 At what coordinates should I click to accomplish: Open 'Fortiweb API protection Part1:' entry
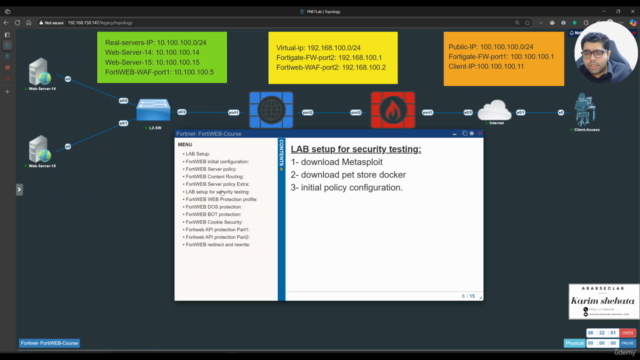click(x=217, y=229)
